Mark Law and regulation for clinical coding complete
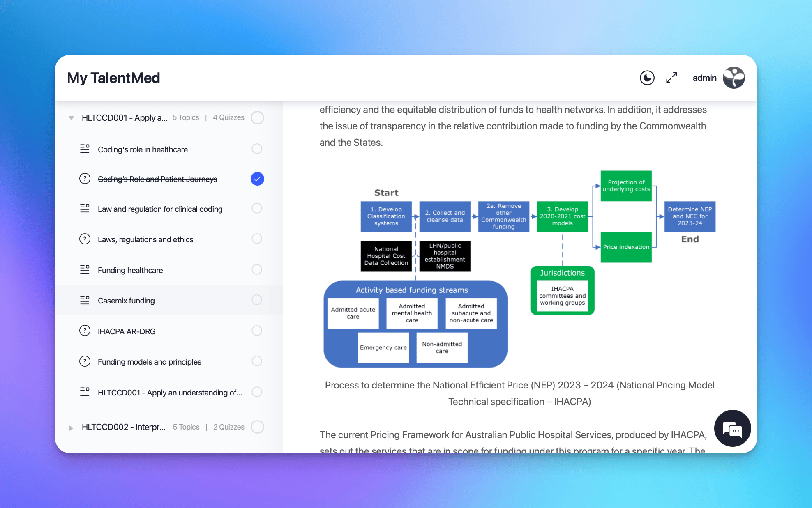 pyautogui.click(x=257, y=208)
